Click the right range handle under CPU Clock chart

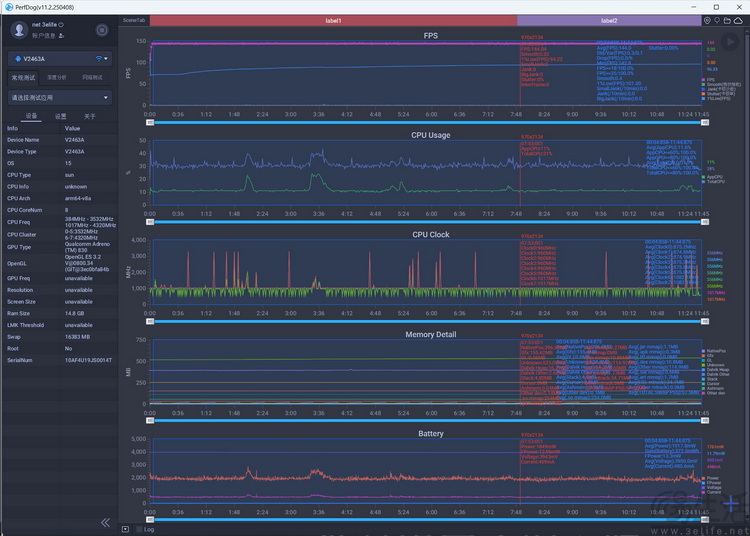[705, 321]
